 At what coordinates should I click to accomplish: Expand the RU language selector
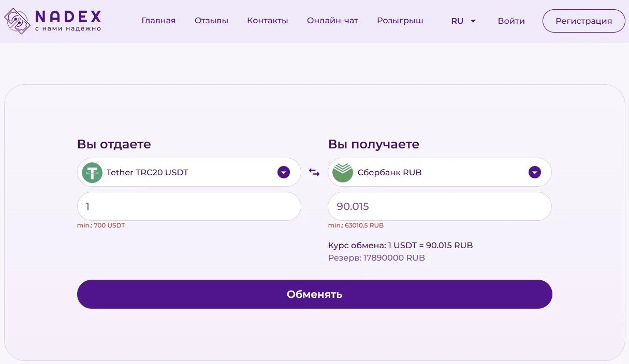point(463,21)
